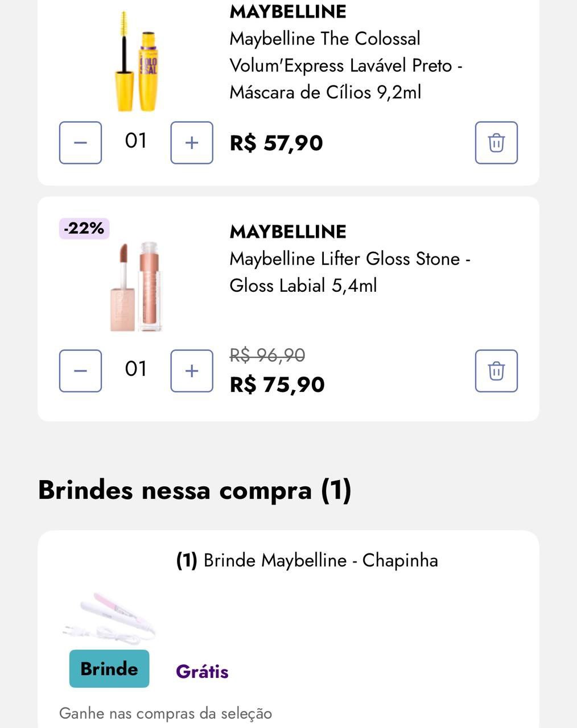577x728 pixels.
Task: Click the mascara quantity value 01
Action: point(136,141)
